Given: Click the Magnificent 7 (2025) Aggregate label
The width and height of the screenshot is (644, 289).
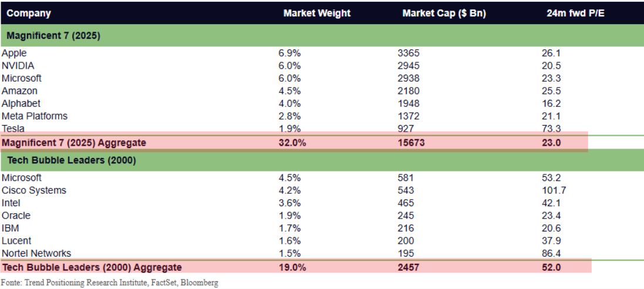Looking at the screenshot, I should pyautogui.click(x=74, y=143).
